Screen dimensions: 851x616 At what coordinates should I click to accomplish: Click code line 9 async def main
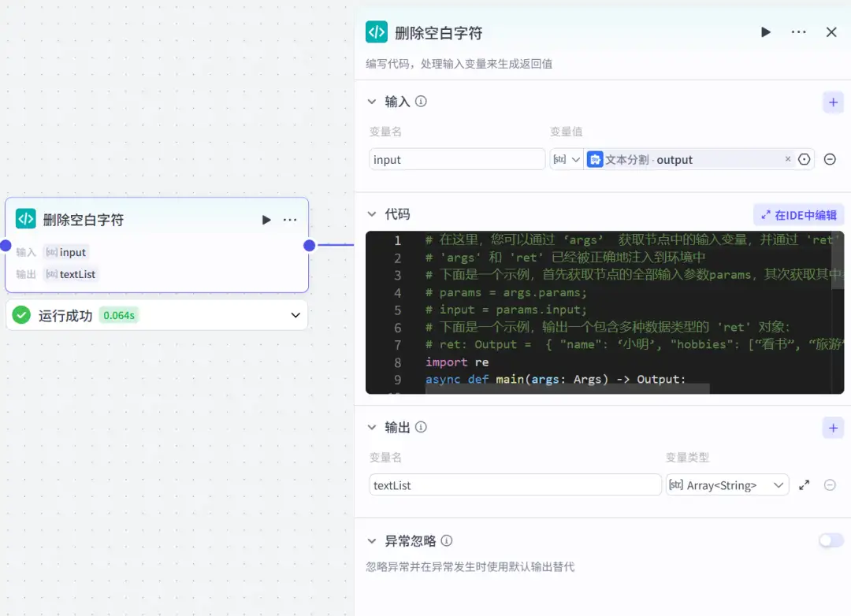tap(556, 380)
